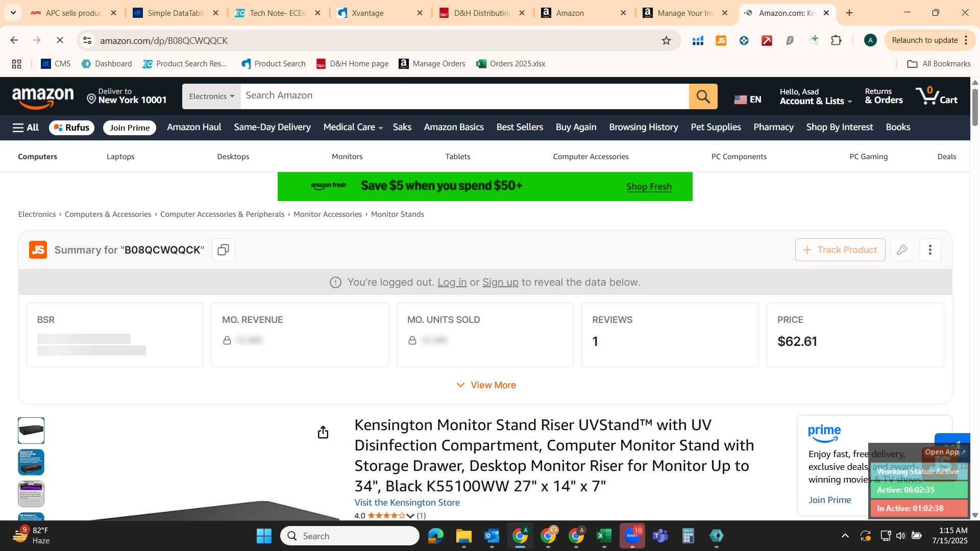Click the Log in link

pyautogui.click(x=452, y=282)
